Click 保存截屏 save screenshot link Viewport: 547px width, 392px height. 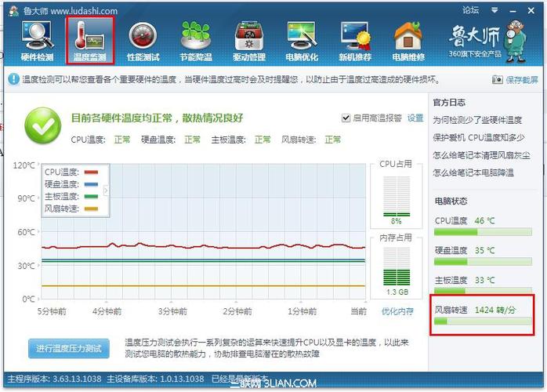(522, 80)
